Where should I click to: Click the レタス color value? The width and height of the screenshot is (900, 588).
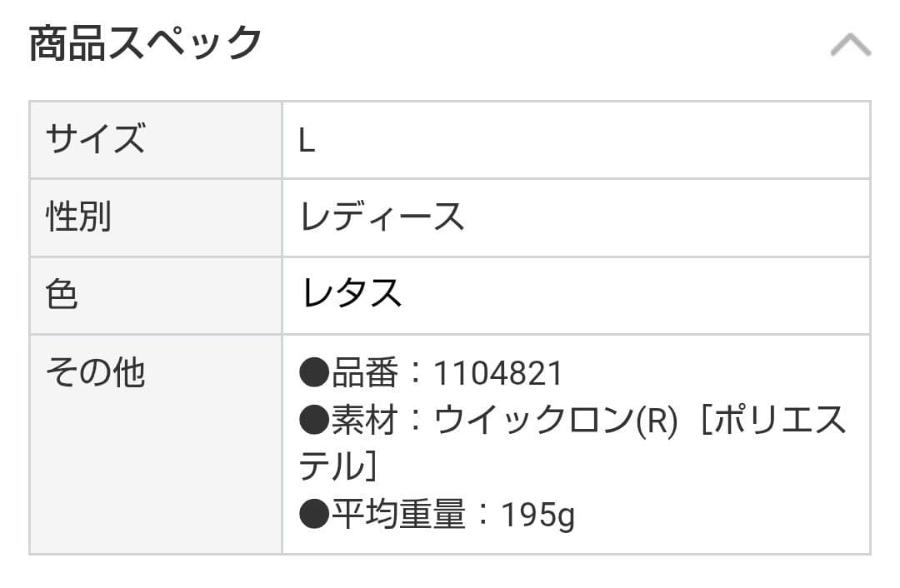point(352,293)
